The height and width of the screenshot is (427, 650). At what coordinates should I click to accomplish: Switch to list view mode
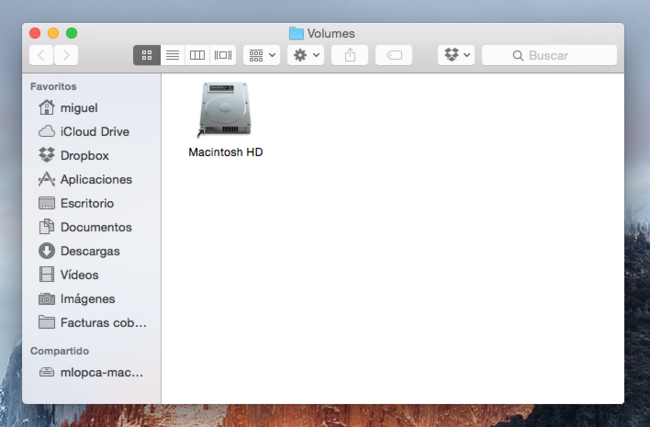pos(172,55)
